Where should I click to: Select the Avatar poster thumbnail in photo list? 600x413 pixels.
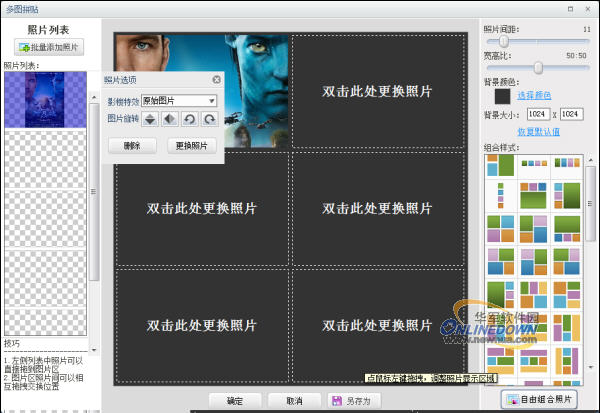(x=45, y=100)
